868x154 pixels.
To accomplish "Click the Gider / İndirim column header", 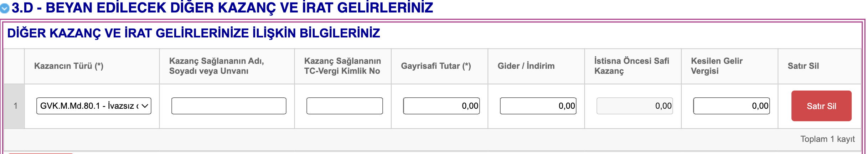I will click(x=526, y=66).
